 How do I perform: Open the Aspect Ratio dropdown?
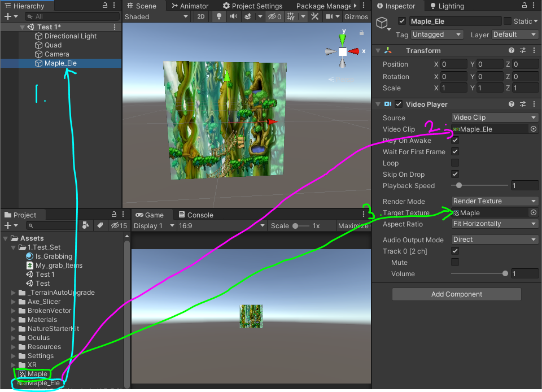tap(495, 224)
